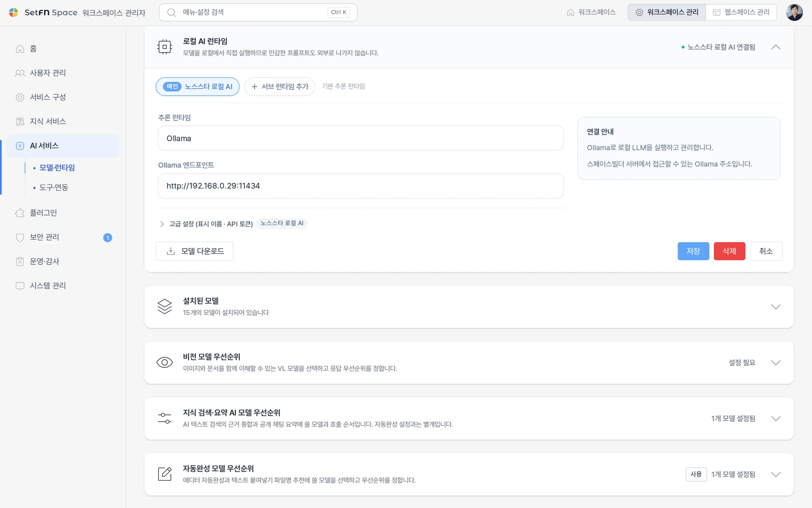Click the 플러그인 puzzle icon

pos(20,213)
